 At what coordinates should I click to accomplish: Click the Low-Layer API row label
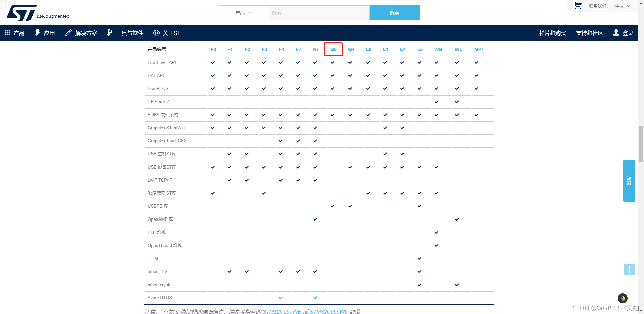coord(162,62)
